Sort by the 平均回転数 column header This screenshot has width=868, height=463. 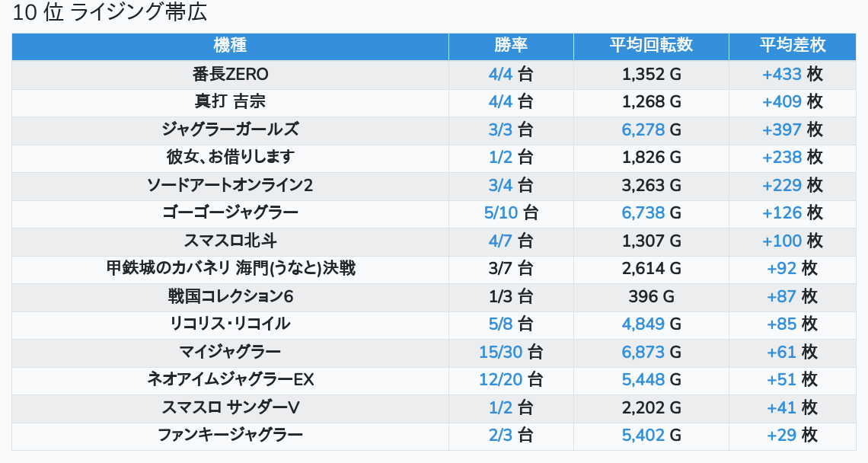(651, 46)
